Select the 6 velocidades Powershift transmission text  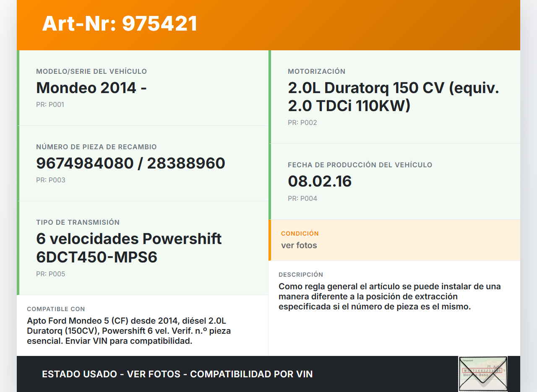pyautogui.click(x=129, y=247)
